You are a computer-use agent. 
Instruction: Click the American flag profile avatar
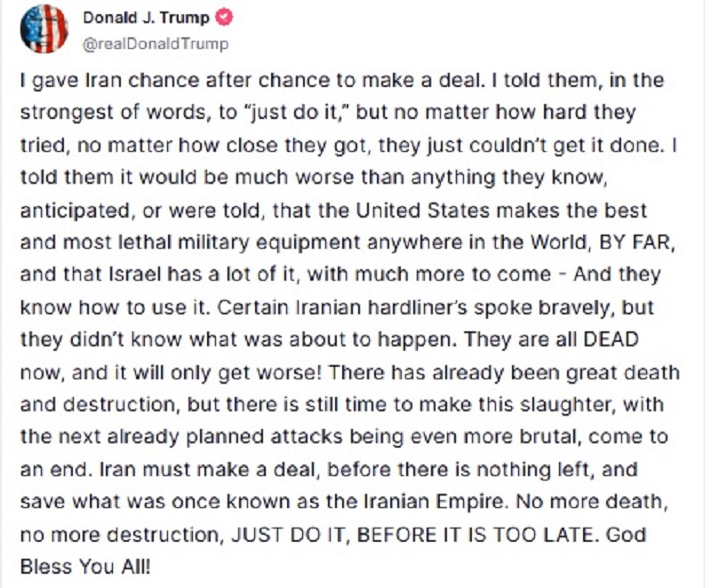[x=43, y=29]
